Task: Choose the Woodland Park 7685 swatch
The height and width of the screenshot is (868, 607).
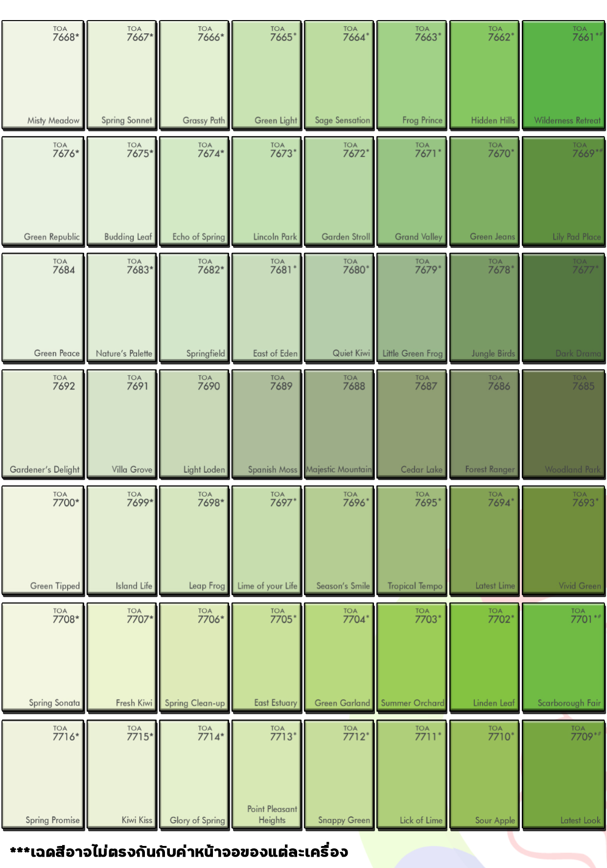Action: coord(563,424)
